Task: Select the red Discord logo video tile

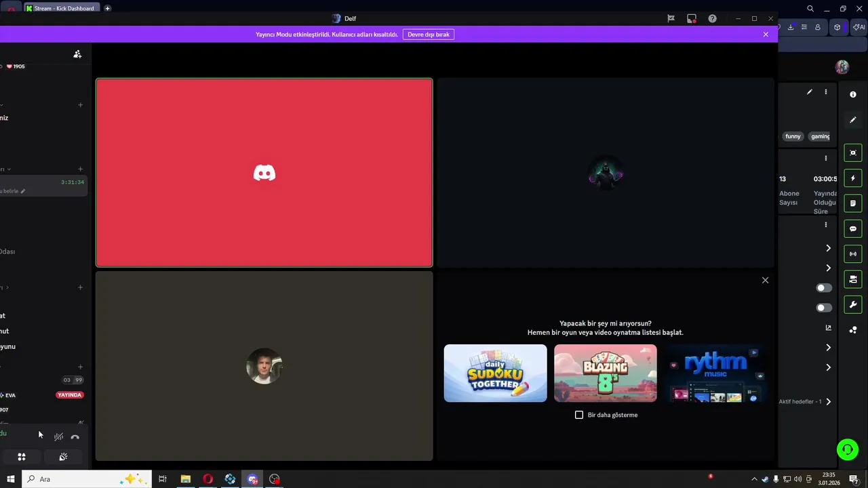Action: click(264, 173)
